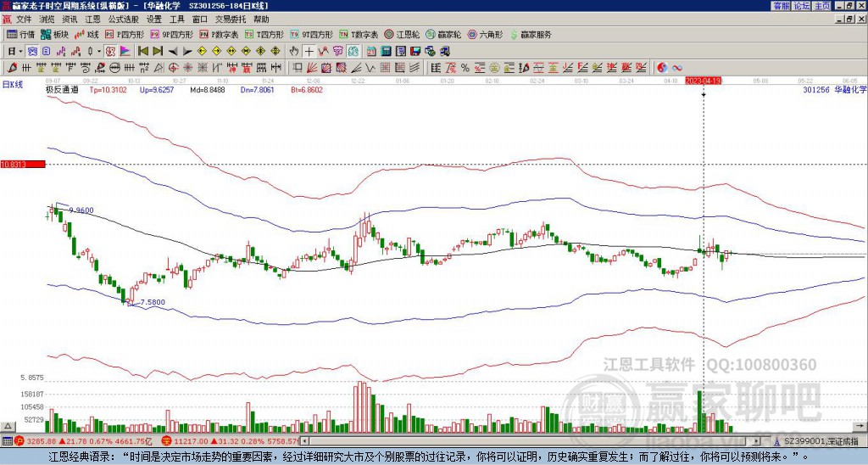Click the yin-yang taiji icon
The height and width of the screenshot is (465, 868).
tap(662, 68)
